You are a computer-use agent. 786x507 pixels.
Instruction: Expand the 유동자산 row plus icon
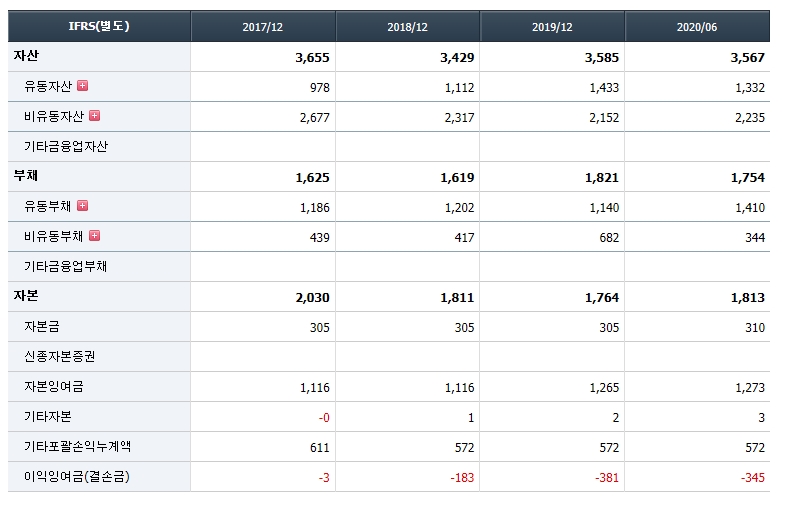pyautogui.click(x=83, y=86)
